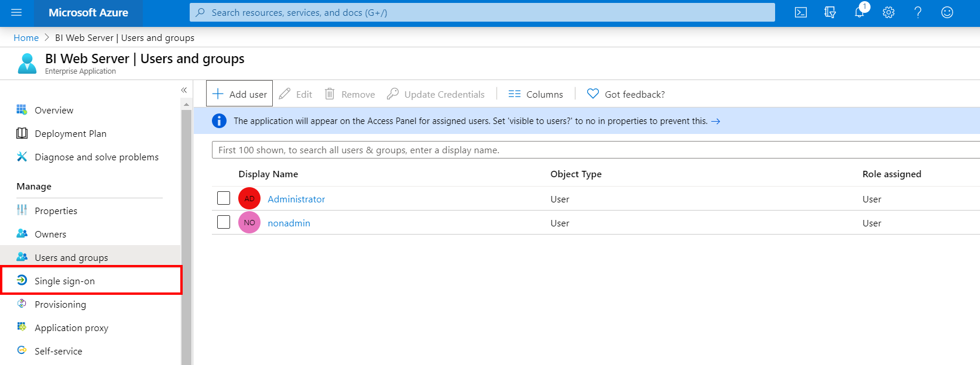Viewport: 980px width, 365px height.
Task: Click the search magnifier icon
Action: 200,12
